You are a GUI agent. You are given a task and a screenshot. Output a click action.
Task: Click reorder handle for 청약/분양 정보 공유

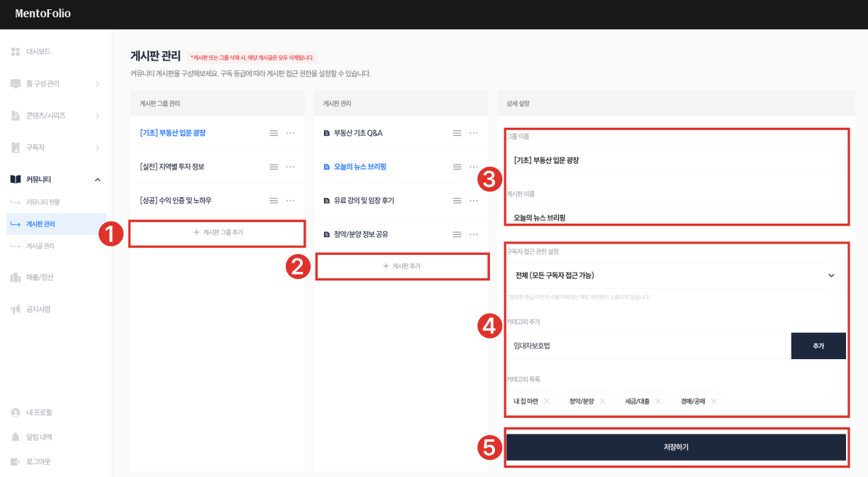click(457, 234)
